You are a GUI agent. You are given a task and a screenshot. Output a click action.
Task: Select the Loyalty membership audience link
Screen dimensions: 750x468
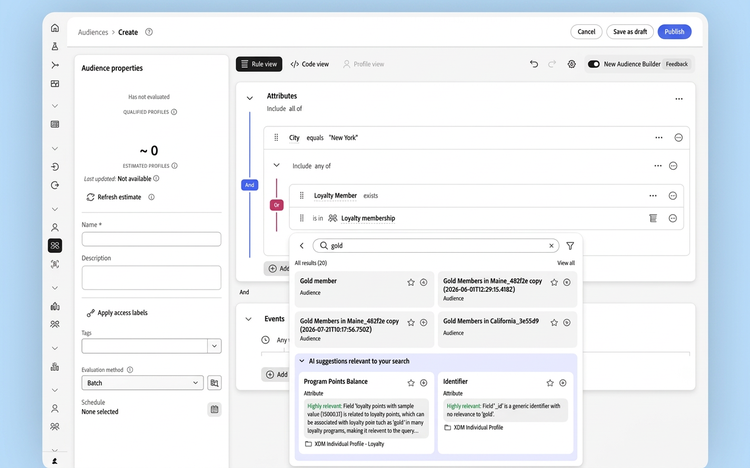coord(368,218)
